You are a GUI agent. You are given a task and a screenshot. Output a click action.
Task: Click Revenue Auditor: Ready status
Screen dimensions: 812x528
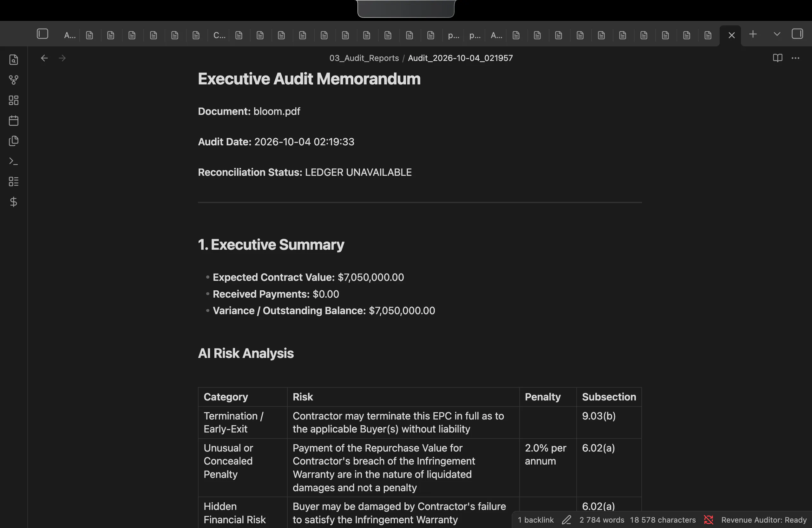pos(764,520)
